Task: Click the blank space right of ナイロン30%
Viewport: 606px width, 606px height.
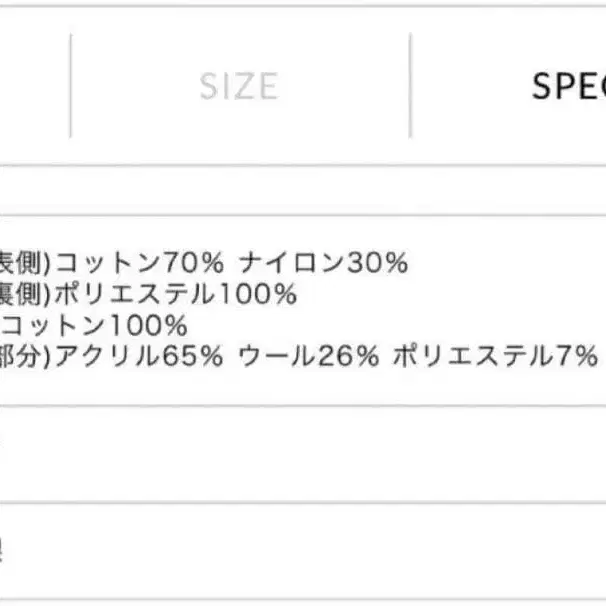Action: (500, 263)
